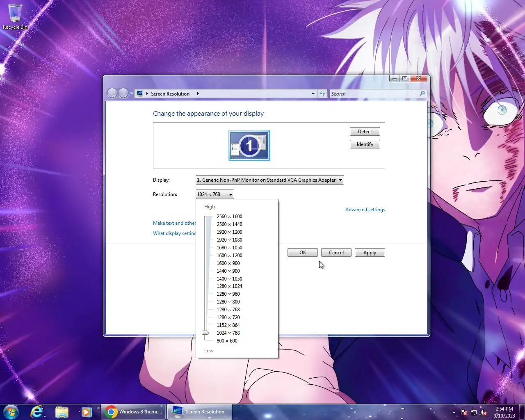
Task: Click Screen Resolution breadcrumb in address bar
Action: 170,94
